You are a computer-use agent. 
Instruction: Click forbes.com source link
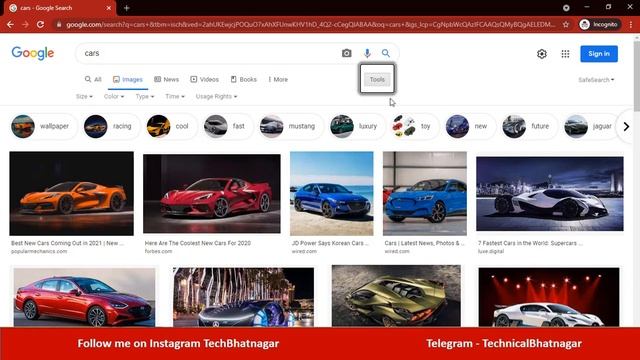click(x=158, y=251)
